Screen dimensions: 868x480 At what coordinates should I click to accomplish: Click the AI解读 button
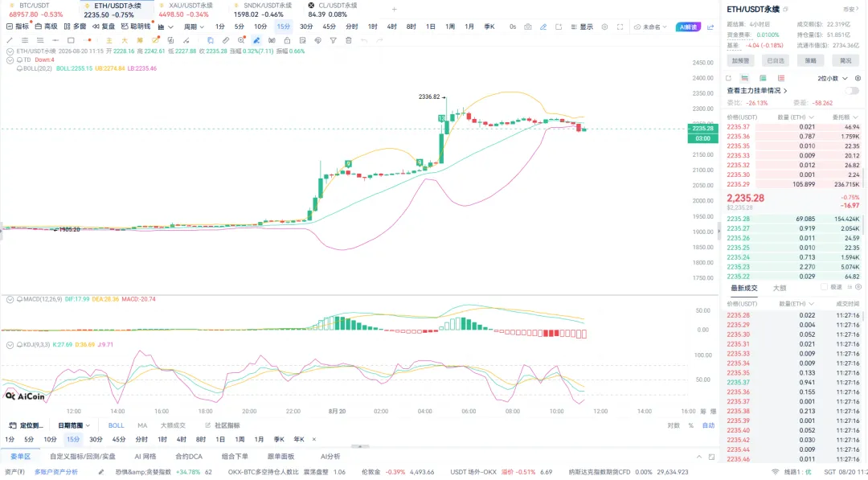point(688,27)
